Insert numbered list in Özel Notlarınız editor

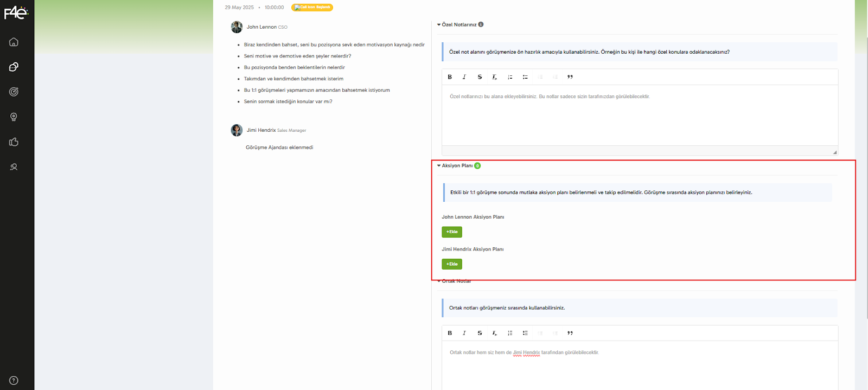[x=510, y=77]
